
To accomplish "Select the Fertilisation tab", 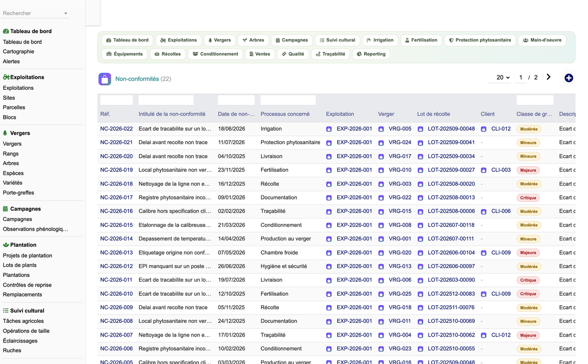I will (421, 40).
